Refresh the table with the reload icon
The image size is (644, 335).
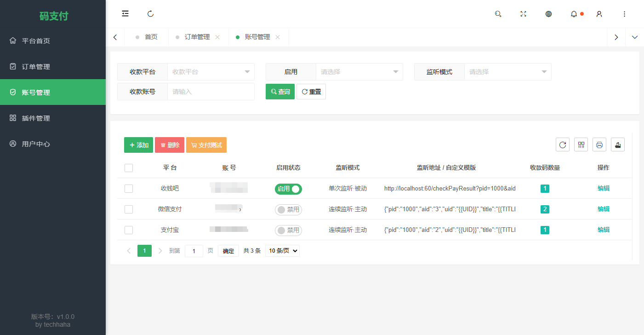[562, 144]
